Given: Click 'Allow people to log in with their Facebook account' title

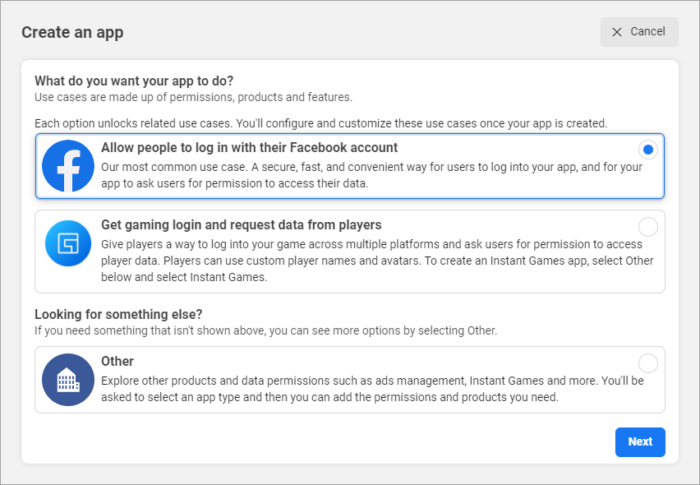Looking at the screenshot, I should click(249, 148).
